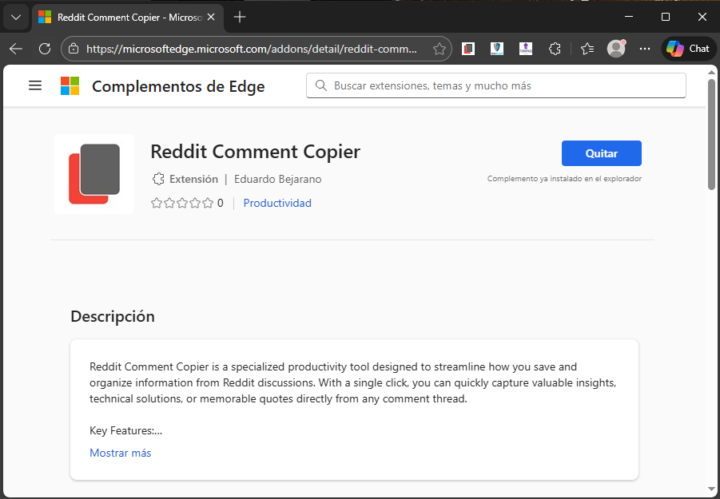Image resolution: width=720 pixels, height=499 pixels.
Task: Select the 'Key Features:...' text
Action: click(x=126, y=431)
